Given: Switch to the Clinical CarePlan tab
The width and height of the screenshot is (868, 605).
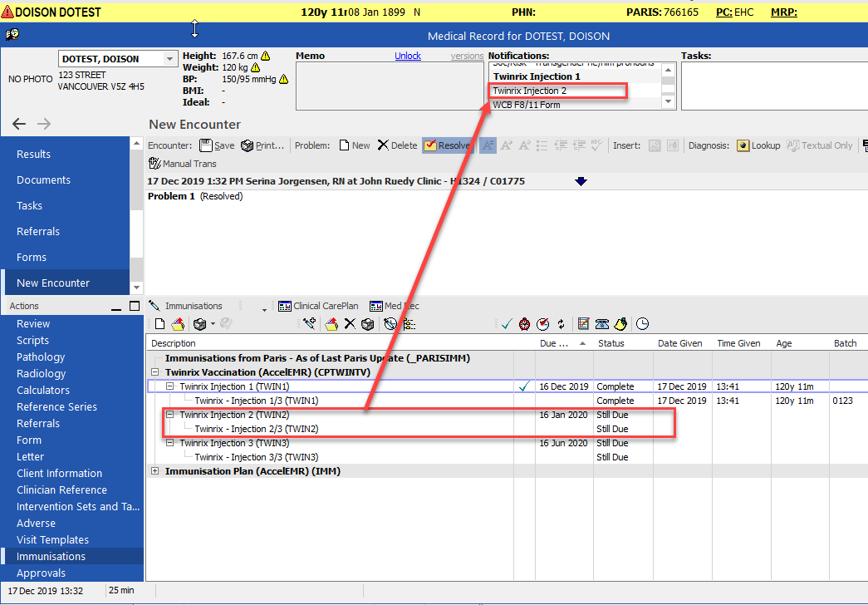Looking at the screenshot, I should coord(318,306).
